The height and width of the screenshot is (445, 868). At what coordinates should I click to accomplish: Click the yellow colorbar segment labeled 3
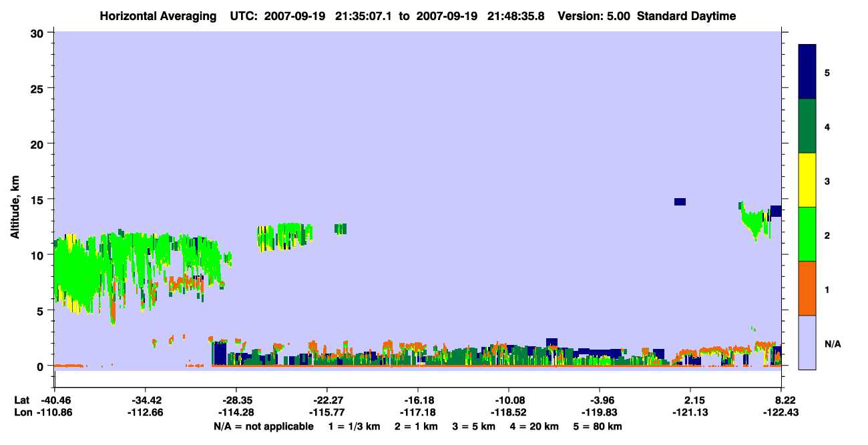coord(807,180)
